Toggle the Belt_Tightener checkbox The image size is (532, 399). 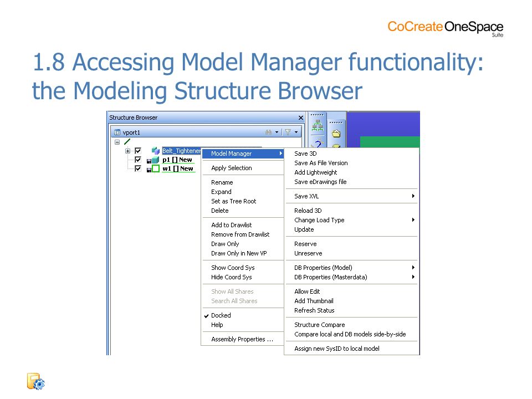point(138,151)
